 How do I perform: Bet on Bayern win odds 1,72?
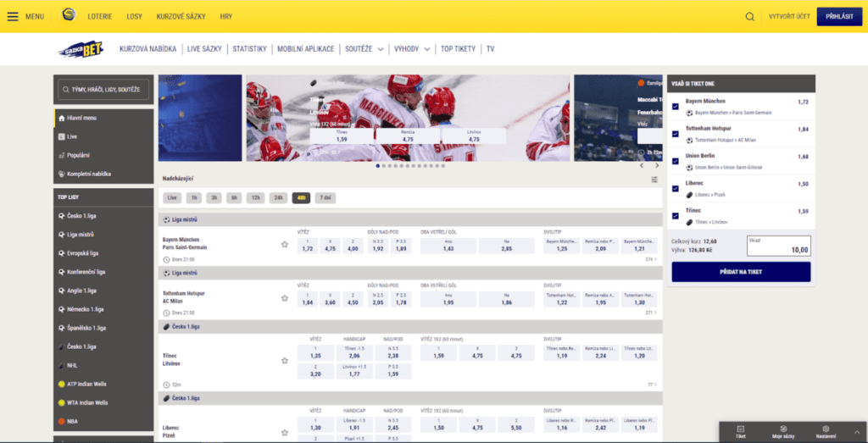click(308, 246)
